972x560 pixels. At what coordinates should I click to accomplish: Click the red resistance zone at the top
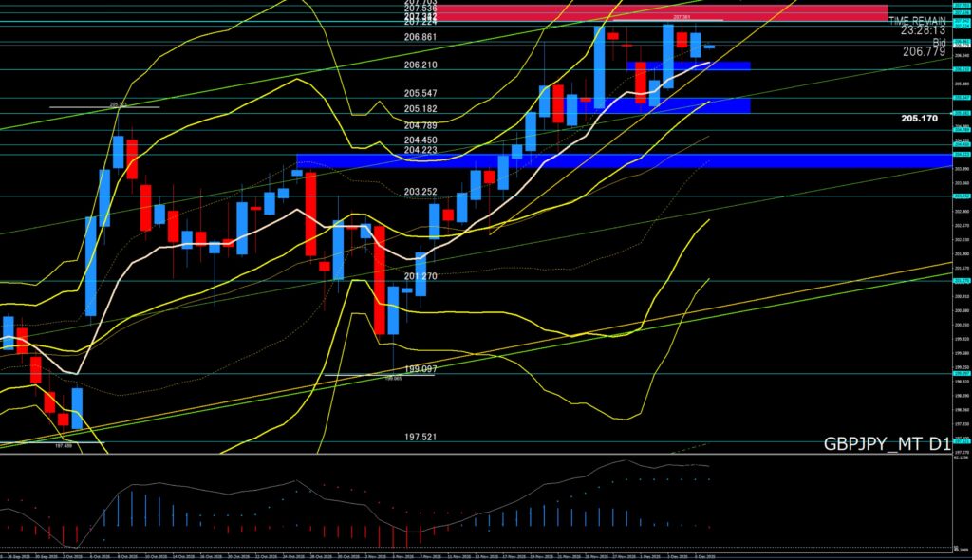tap(663, 13)
